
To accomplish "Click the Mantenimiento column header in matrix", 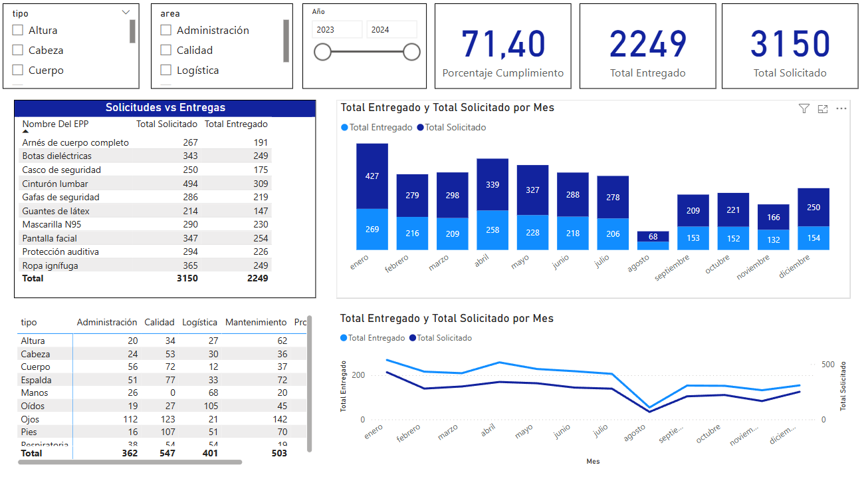I will pos(256,322).
